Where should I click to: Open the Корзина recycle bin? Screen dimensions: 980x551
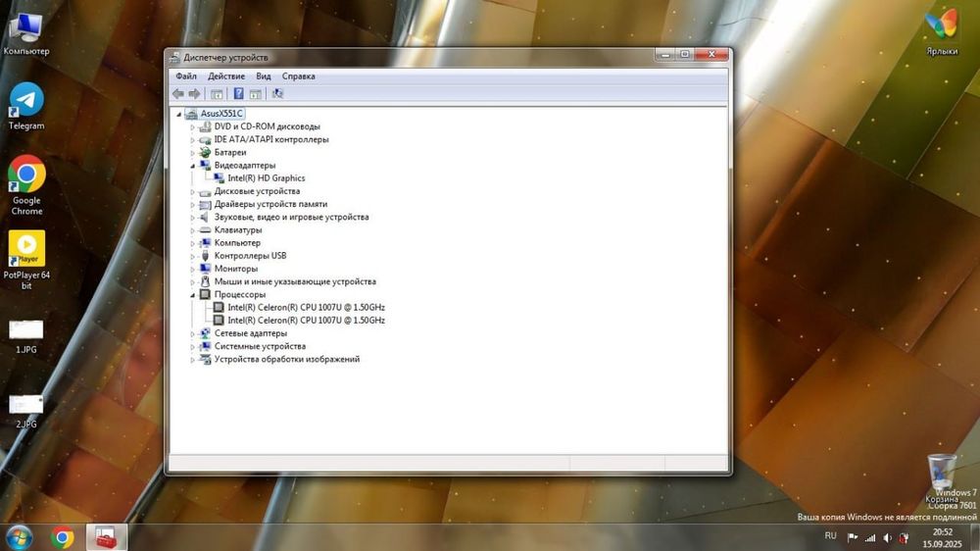click(942, 478)
